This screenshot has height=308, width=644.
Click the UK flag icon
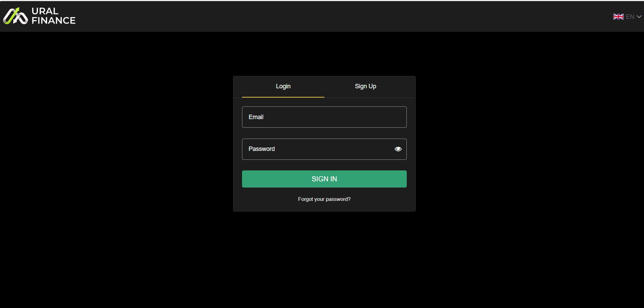(618, 16)
